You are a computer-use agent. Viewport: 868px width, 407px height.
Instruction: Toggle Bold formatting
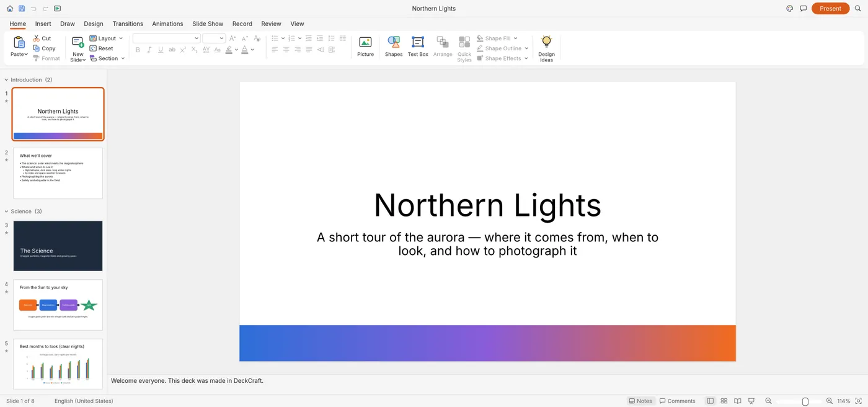[138, 50]
